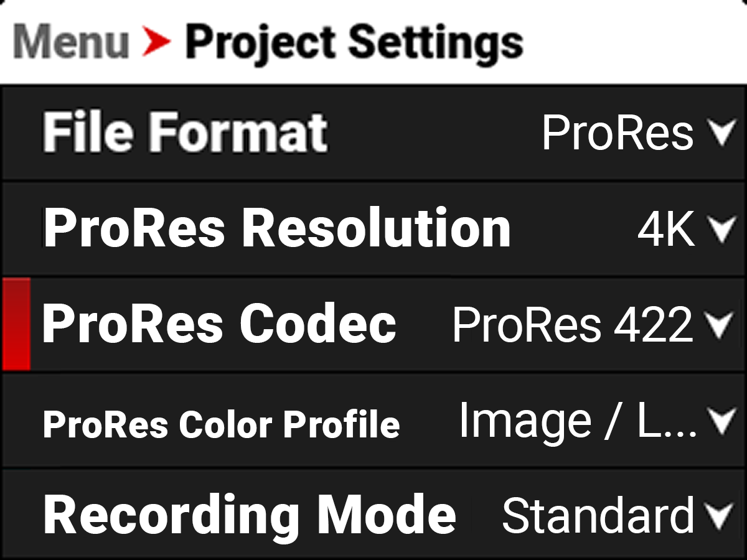Open the ProRes file format dropdown value
Viewport: 747px width, 560px height.
pyautogui.click(x=618, y=133)
